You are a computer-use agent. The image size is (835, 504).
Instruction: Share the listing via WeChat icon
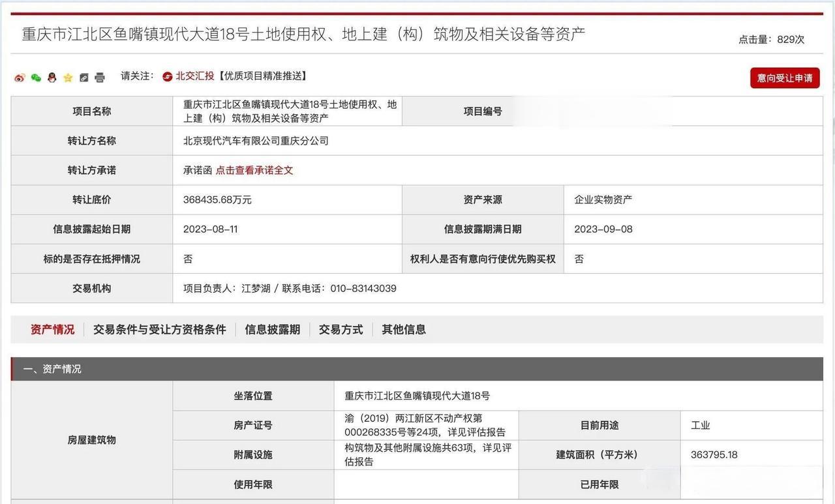tap(36, 78)
